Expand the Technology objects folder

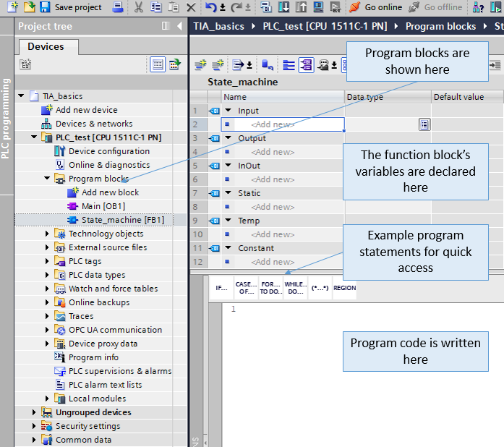[48, 234]
